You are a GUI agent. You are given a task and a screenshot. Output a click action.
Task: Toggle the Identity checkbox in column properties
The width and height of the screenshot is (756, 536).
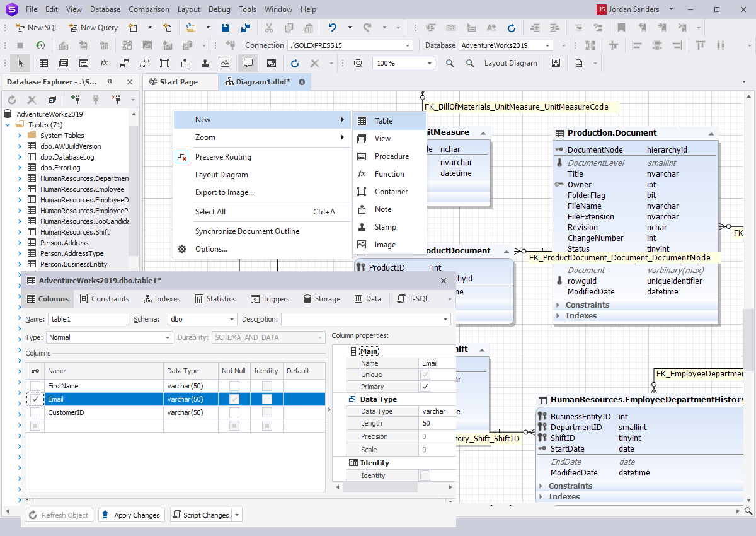click(425, 475)
